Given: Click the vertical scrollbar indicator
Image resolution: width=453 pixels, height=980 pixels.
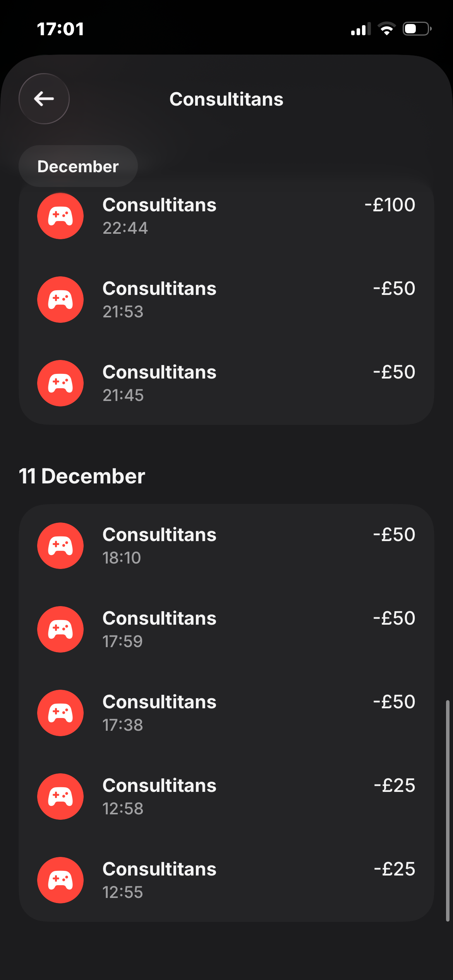Looking at the screenshot, I should click(448, 810).
